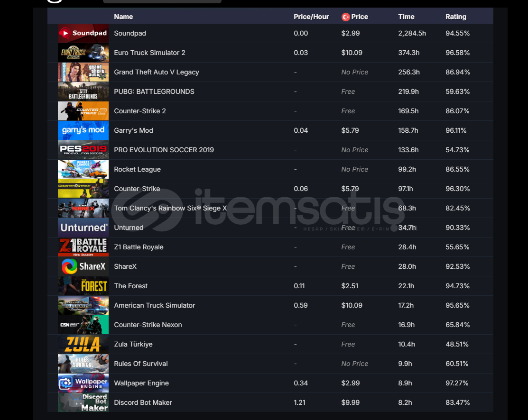This screenshot has height=420, width=528.
Task: Select the Unturned name text
Action: pyautogui.click(x=129, y=228)
